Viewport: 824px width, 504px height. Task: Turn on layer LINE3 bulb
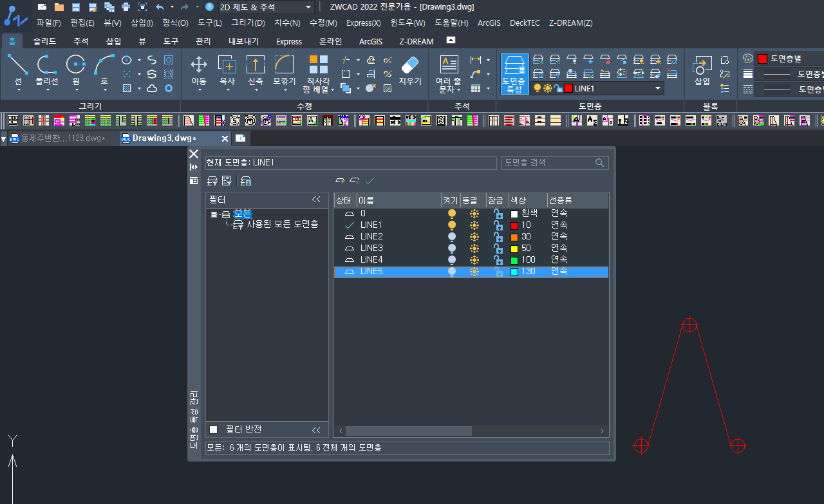coord(452,248)
